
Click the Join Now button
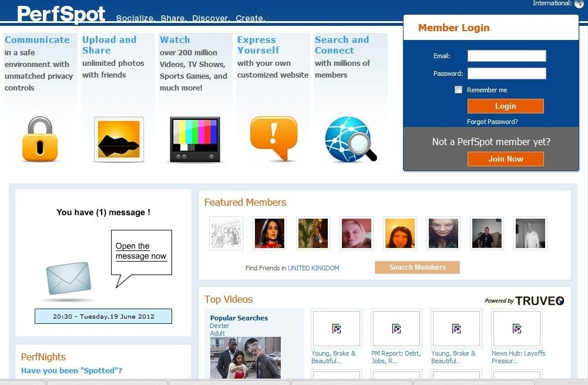pyautogui.click(x=506, y=159)
